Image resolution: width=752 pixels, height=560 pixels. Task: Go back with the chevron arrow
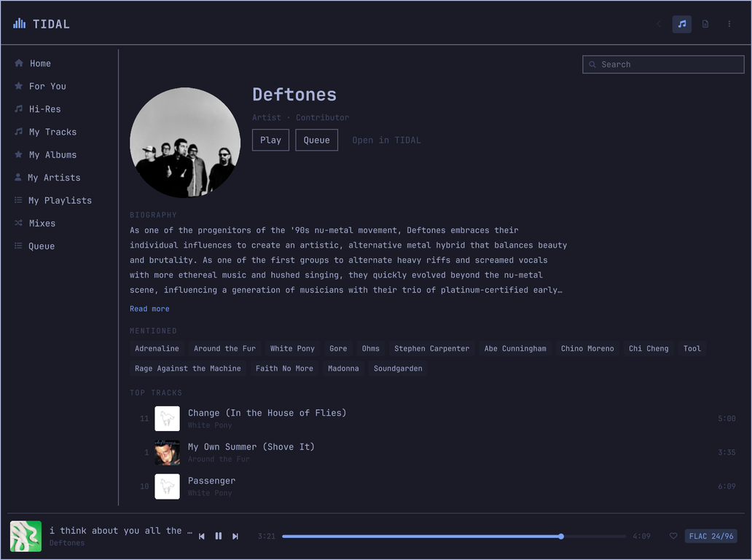pyautogui.click(x=659, y=24)
